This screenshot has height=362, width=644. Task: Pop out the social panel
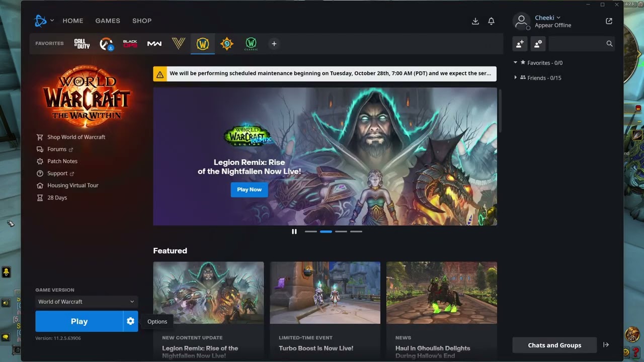pos(609,21)
